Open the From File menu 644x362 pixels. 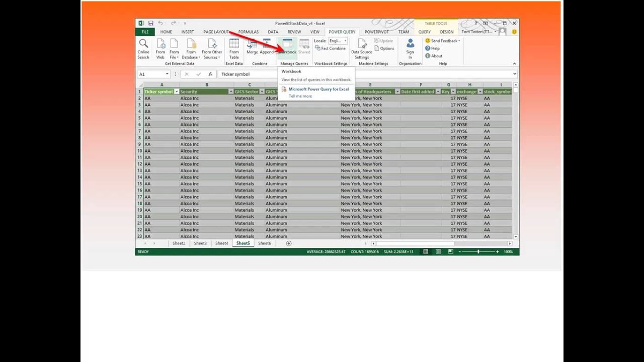[x=174, y=49]
